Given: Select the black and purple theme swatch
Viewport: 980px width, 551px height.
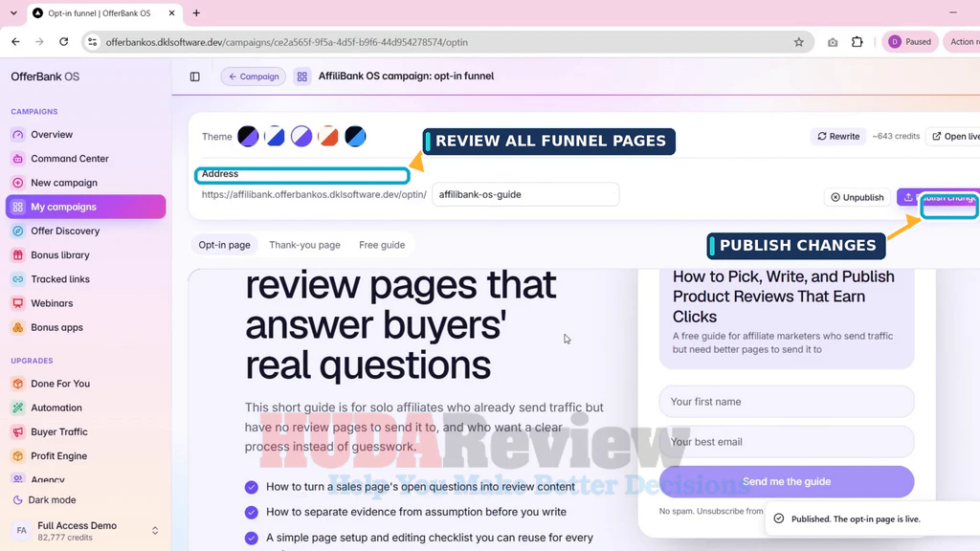Looking at the screenshot, I should 248,136.
